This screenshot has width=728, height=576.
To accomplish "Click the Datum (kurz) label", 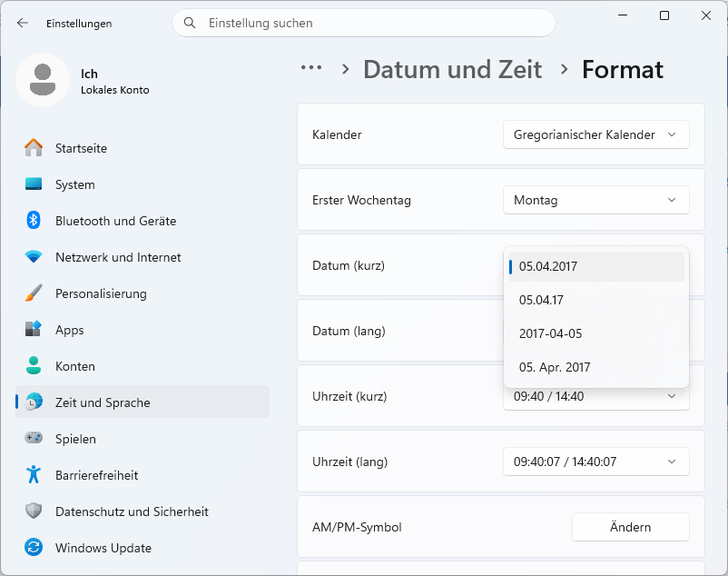I will (349, 265).
